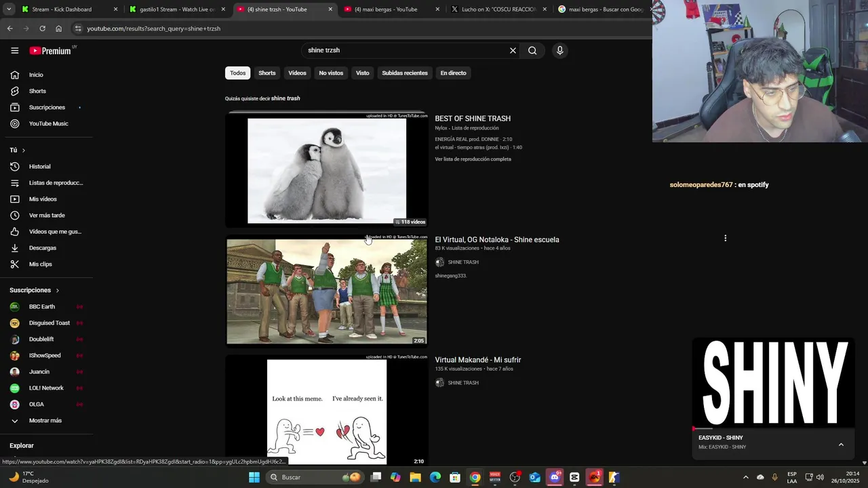Open Chrome icon in taskbar
The width and height of the screenshot is (868, 488).
pyautogui.click(x=475, y=477)
